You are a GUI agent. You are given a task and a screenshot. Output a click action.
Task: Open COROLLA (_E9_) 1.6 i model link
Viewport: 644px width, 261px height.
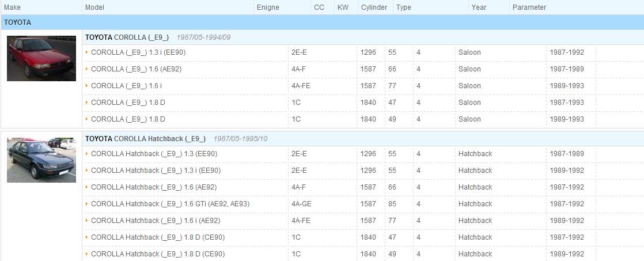click(x=127, y=85)
